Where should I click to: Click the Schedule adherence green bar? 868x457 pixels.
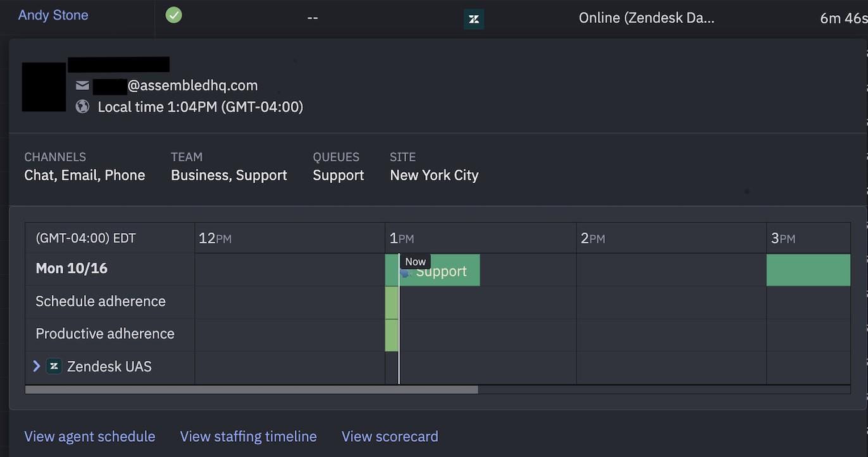click(392, 303)
